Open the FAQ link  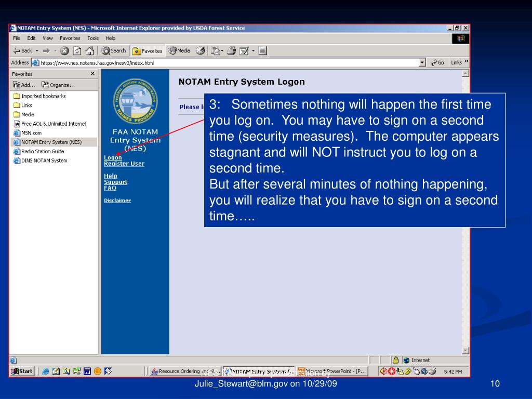pos(110,188)
